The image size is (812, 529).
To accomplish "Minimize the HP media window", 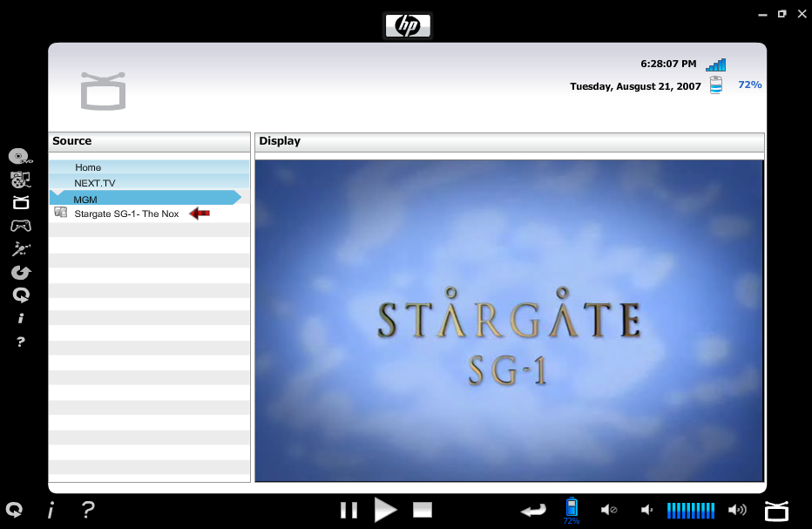I will click(762, 15).
